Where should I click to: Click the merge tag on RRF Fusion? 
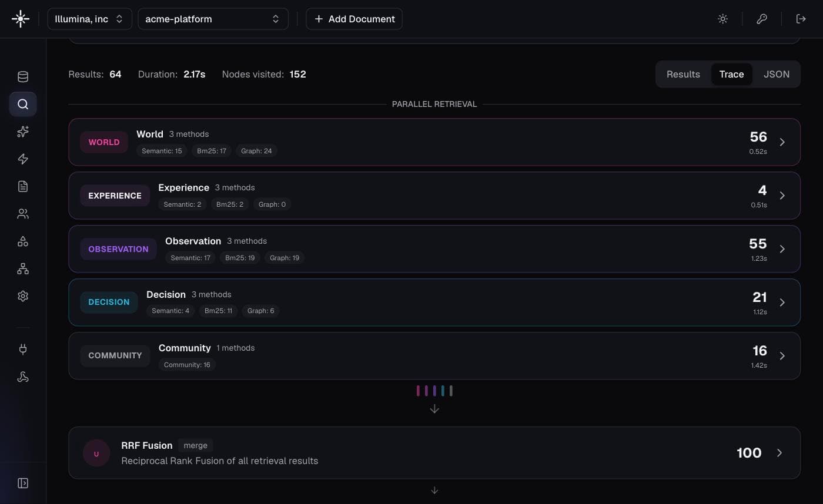[195, 446]
